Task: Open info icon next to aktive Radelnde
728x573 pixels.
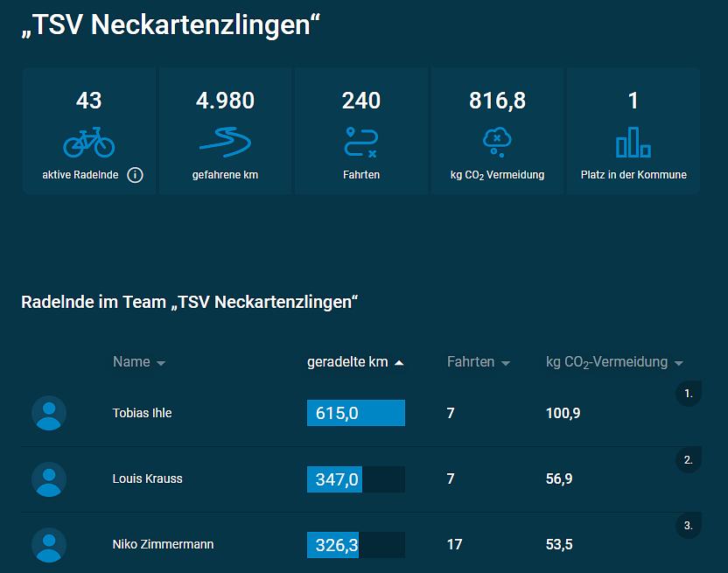Action: click(135, 175)
